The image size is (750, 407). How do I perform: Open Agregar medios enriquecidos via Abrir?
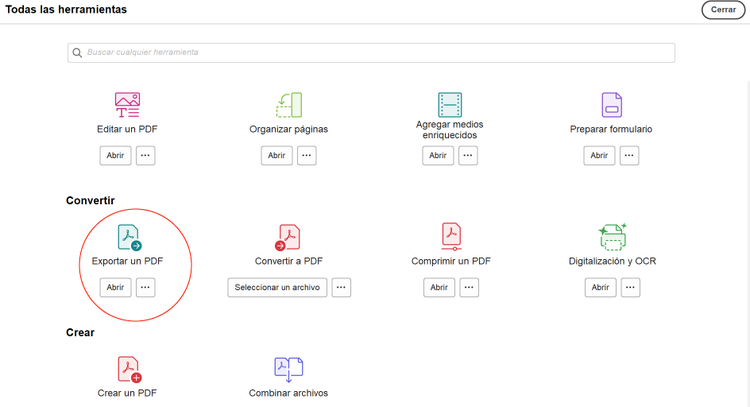(438, 155)
